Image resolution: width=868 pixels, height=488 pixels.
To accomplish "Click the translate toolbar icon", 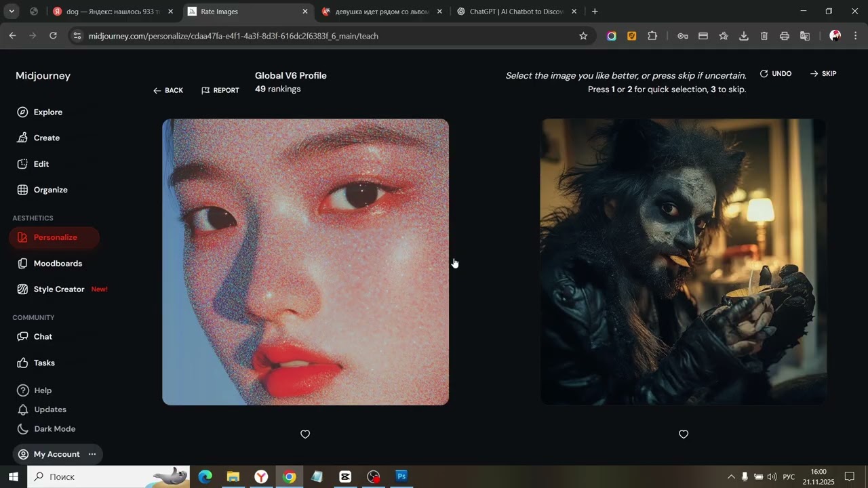I will 805,36.
